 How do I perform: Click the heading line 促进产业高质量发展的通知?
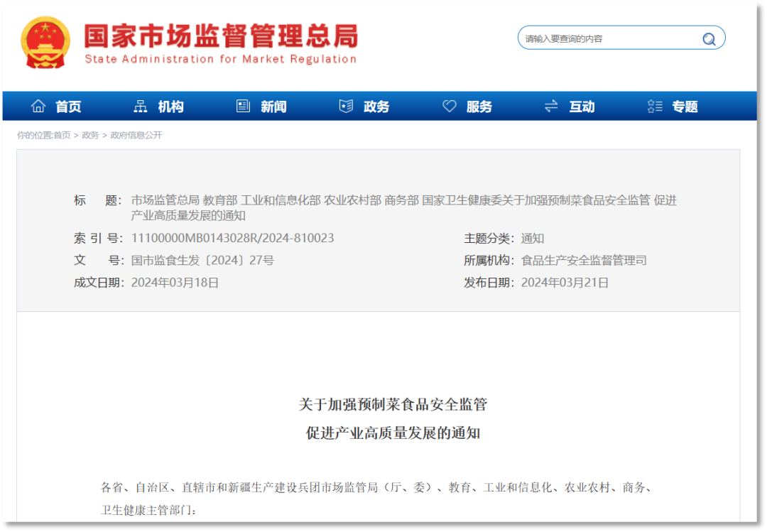tap(393, 433)
